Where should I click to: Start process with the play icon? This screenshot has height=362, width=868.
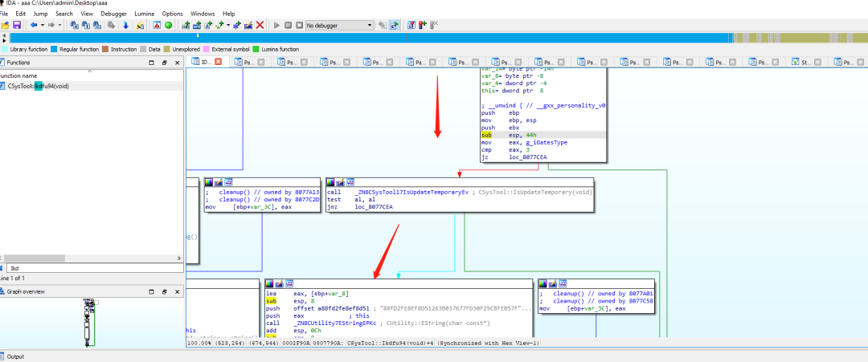[x=276, y=25]
